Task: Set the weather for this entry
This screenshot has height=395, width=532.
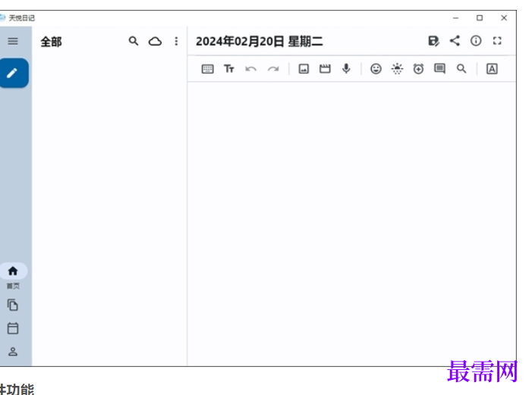Action: (x=397, y=69)
